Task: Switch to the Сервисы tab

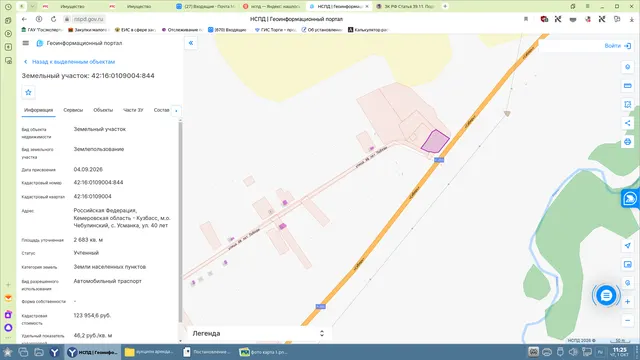Action: point(73,110)
